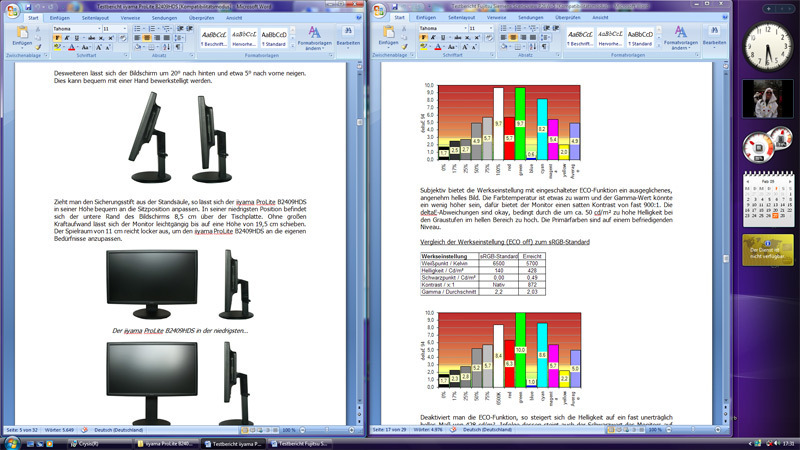Open the change case Aa dropdown in the left Word window
This screenshot has height=450, width=800.
(86, 47)
